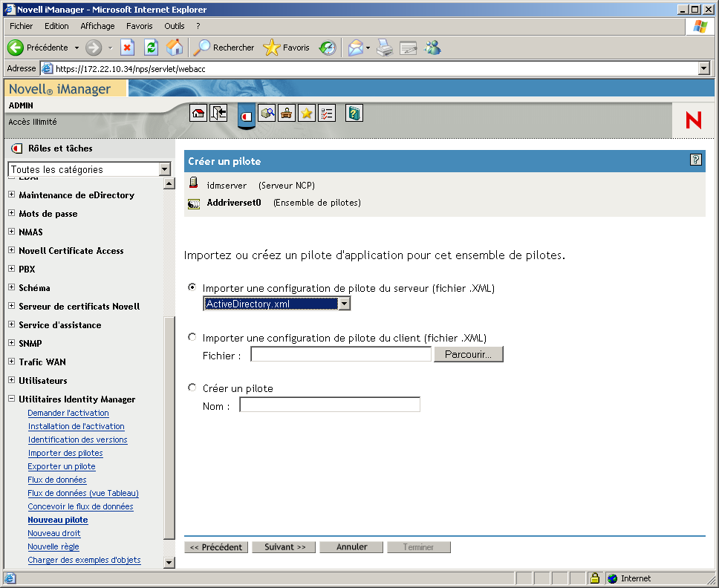Open the Toutes les catégories dropdown

point(164,169)
